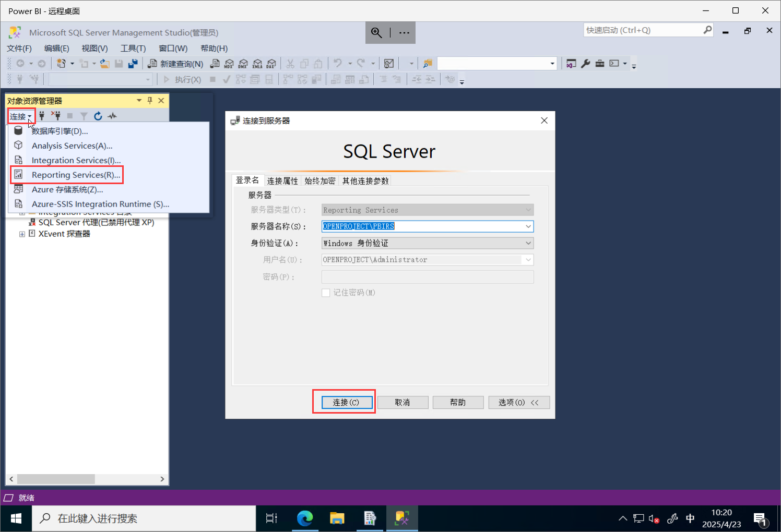Click the Undo arrow icon

tap(338, 64)
